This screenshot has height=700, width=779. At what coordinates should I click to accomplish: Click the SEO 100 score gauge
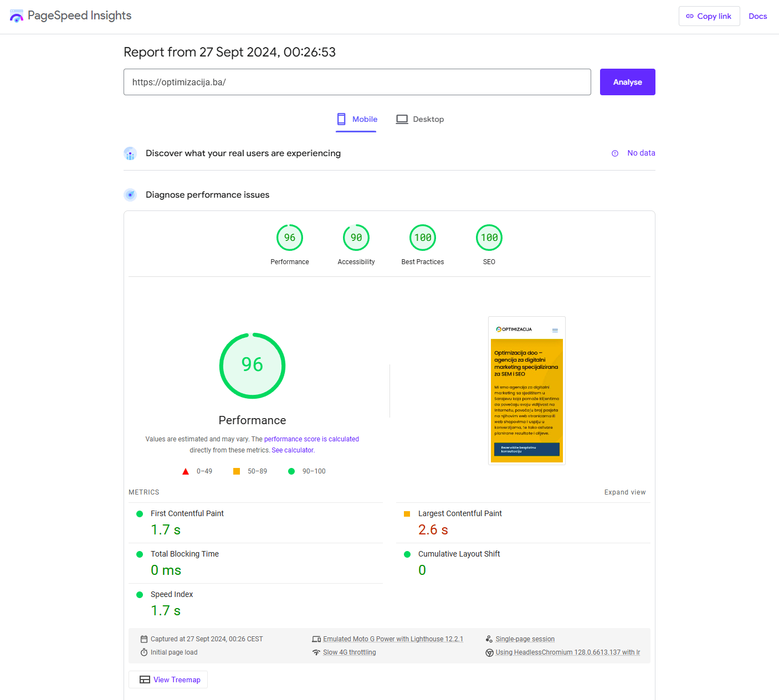coord(489,238)
